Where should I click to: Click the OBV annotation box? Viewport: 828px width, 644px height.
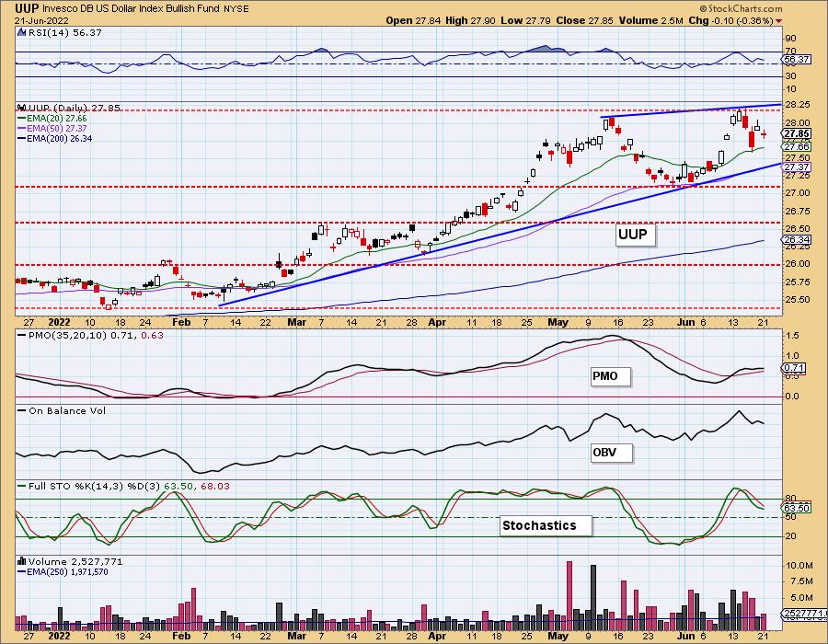611,453
